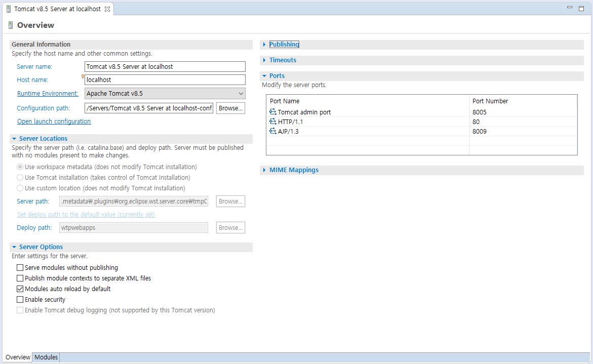
Task: Toggle the Enable security checkbox
Action: (x=20, y=299)
